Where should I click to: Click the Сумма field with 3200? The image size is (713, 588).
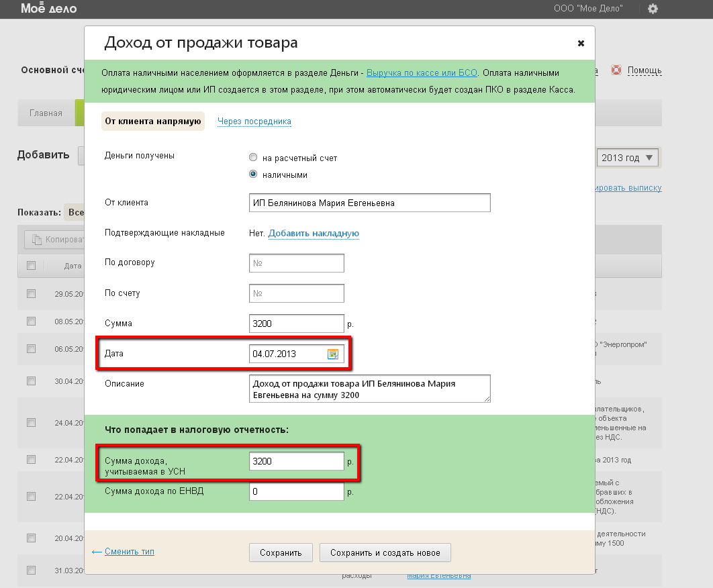[x=297, y=324]
